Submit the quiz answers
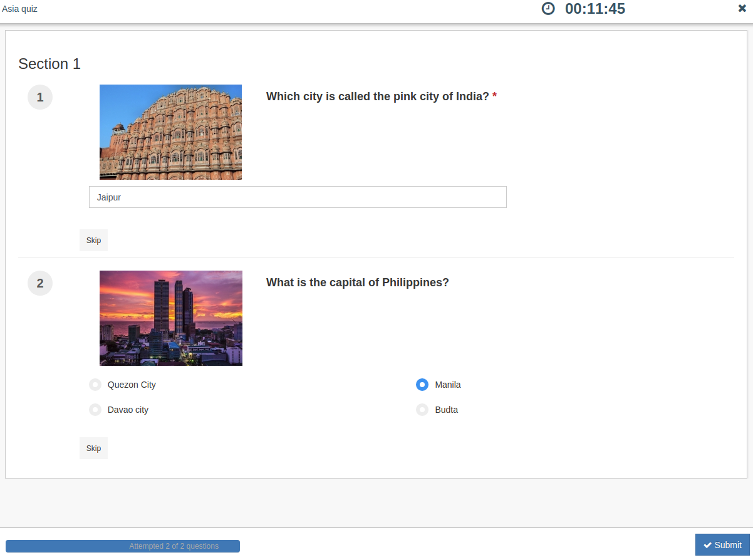Viewport: 753px width, 560px height. pyautogui.click(x=722, y=545)
